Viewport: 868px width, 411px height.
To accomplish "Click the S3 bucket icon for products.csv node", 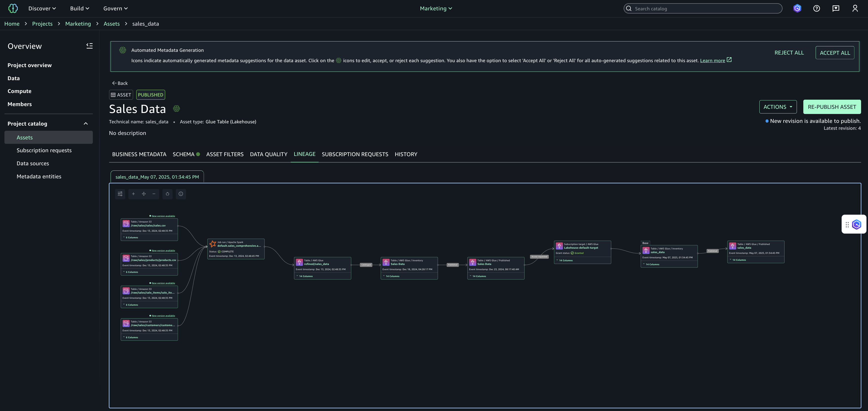I will tap(126, 258).
